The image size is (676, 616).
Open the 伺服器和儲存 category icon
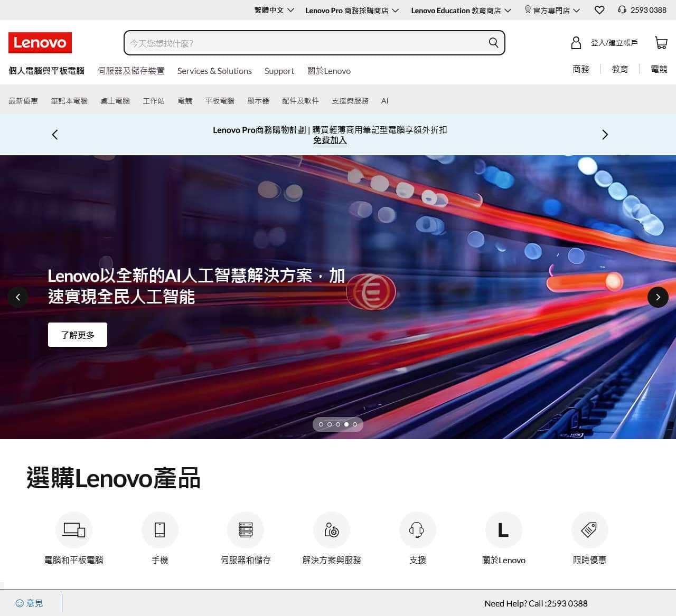[246, 529]
